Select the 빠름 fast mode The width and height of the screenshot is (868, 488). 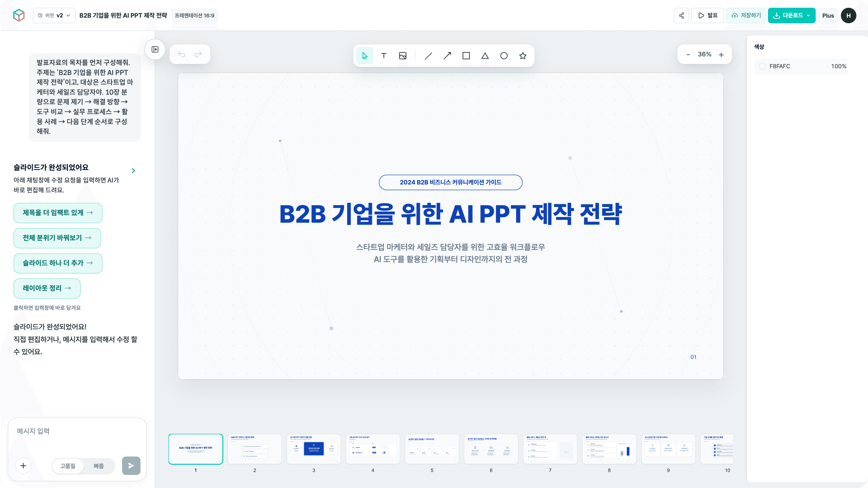click(99, 466)
